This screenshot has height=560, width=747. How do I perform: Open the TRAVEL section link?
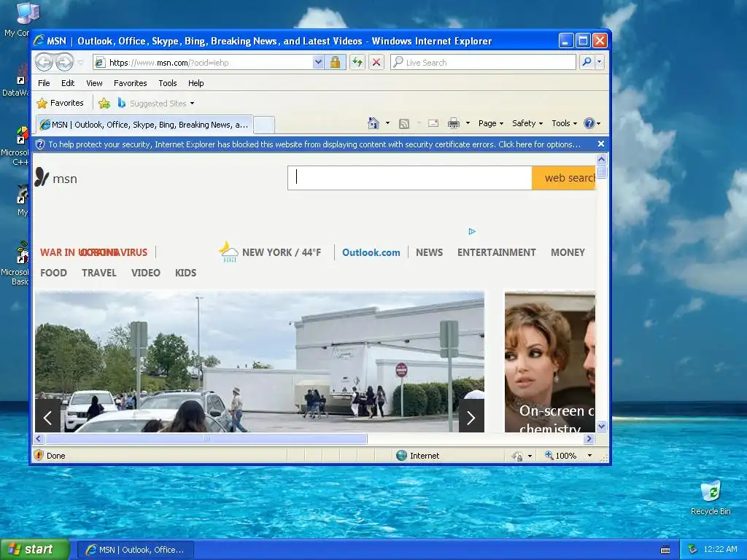(x=98, y=273)
